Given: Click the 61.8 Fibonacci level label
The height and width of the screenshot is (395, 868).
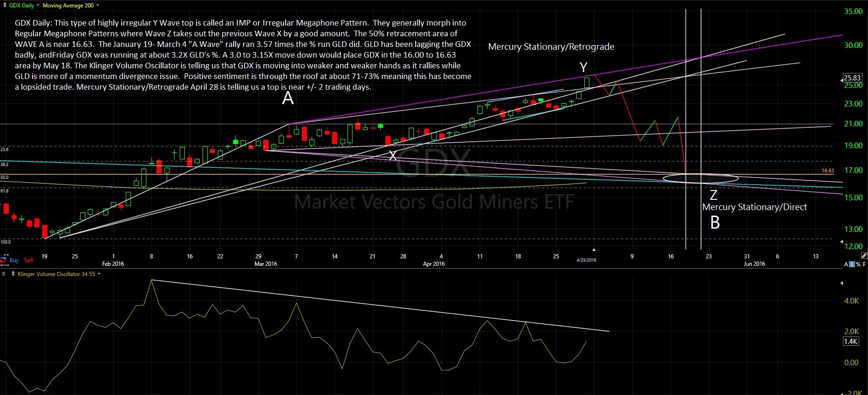Looking at the screenshot, I should click(4, 191).
